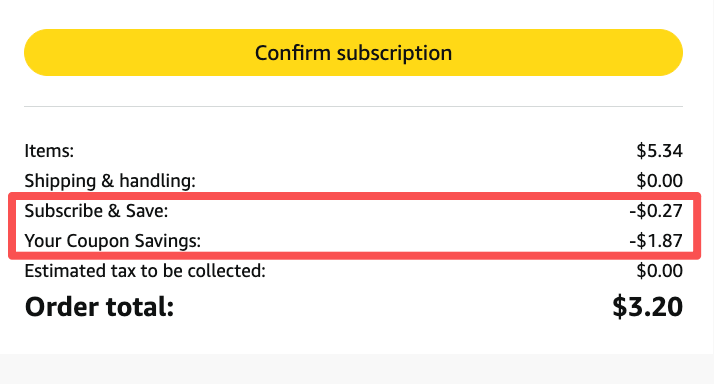
Task: Click the $0.00 shipping amount
Action: pyautogui.click(x=659, y=181)
